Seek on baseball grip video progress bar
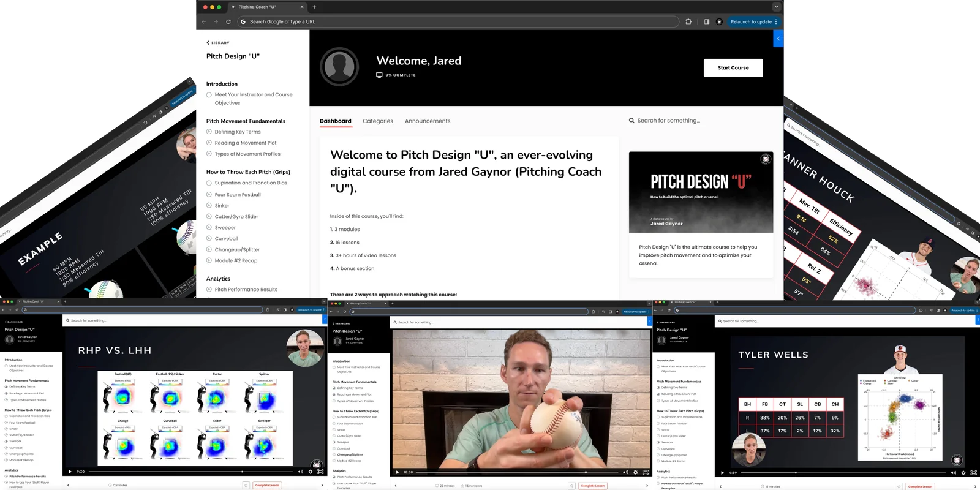 coord(518,472)
